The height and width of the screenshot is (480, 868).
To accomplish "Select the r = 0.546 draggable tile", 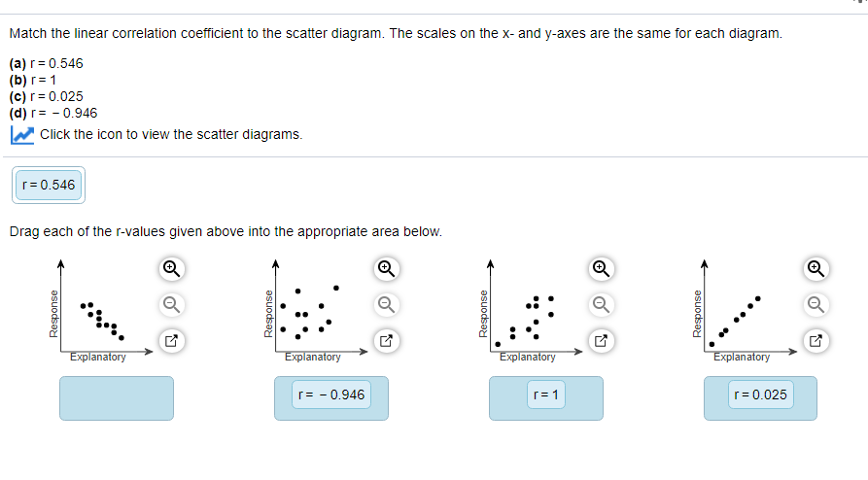I will pyautogui.click(x=49, y=185).
